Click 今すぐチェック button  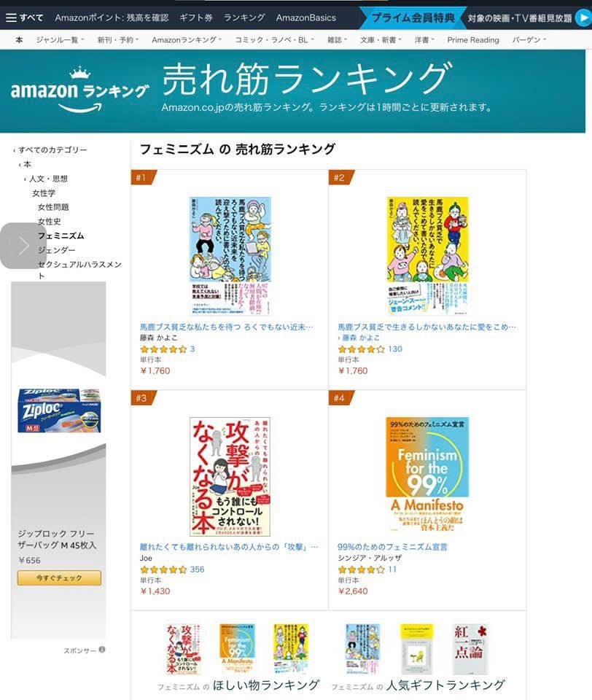point(59,577)
